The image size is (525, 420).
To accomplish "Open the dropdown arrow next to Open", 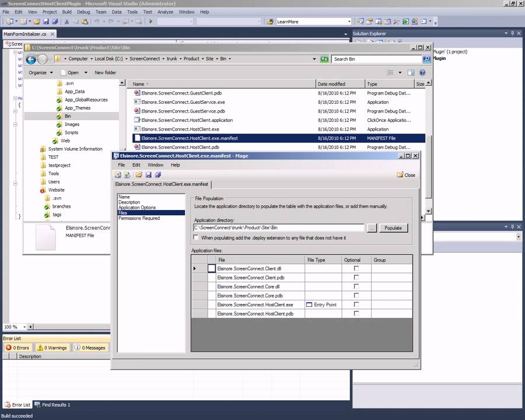I will (x=86, y=73).
